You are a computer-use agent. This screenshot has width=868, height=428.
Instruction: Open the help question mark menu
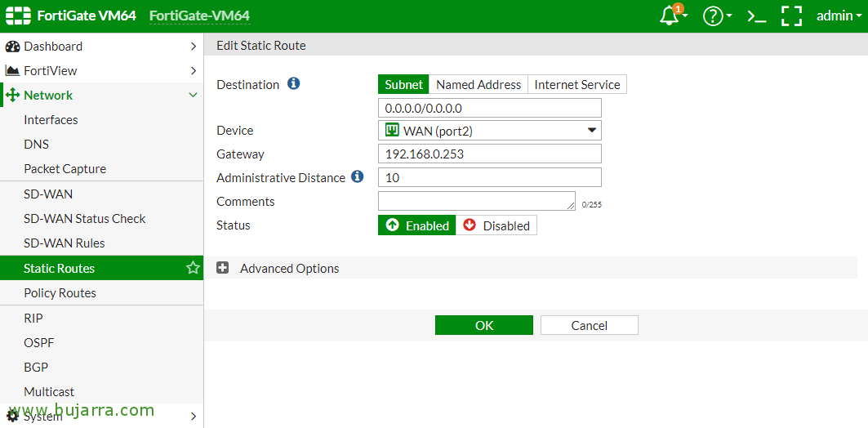tap(713, 16)
